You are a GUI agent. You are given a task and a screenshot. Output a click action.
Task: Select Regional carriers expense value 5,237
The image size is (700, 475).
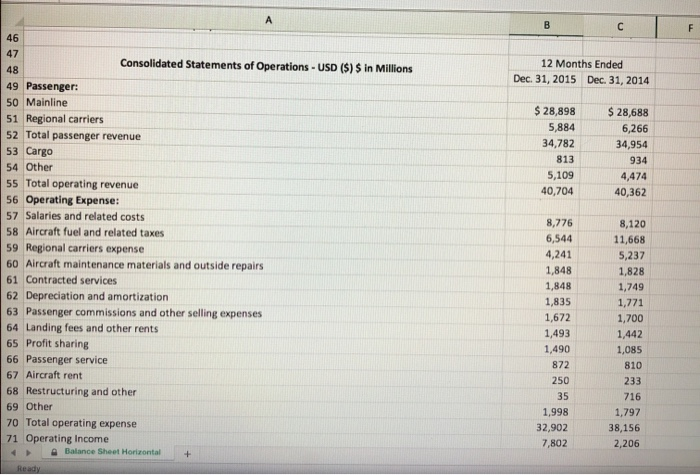(x=632, y=255)
